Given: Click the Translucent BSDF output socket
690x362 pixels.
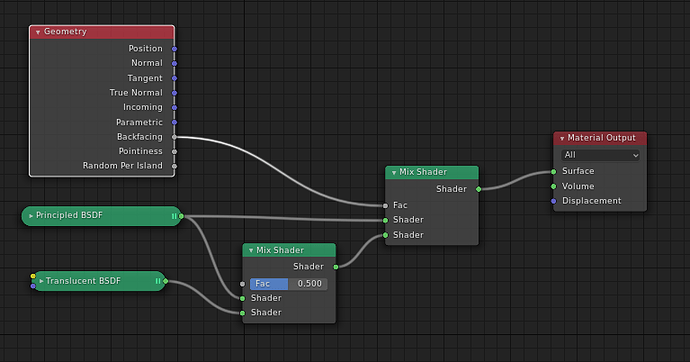Looking at the screenshot, I should [x=165, y=281].
